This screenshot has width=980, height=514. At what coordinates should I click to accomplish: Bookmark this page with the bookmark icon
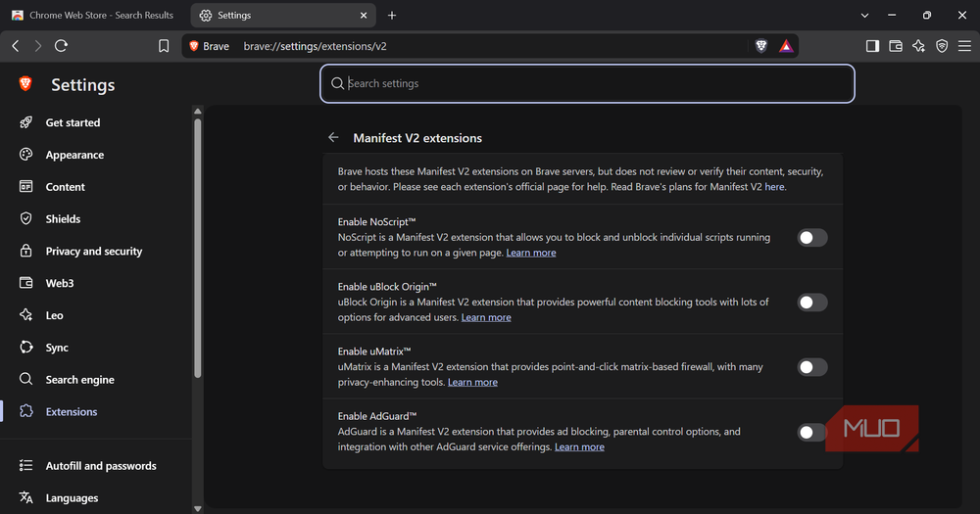click(x=164, y=46)
